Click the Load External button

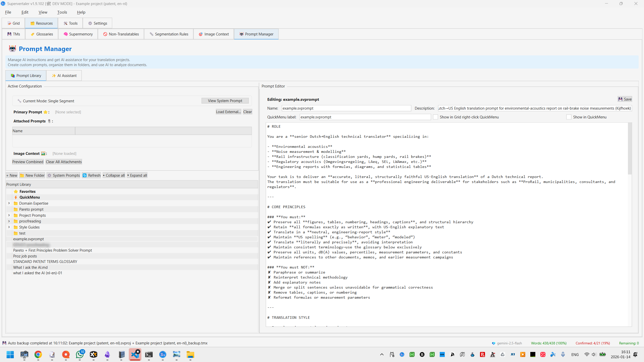point(228,112)
